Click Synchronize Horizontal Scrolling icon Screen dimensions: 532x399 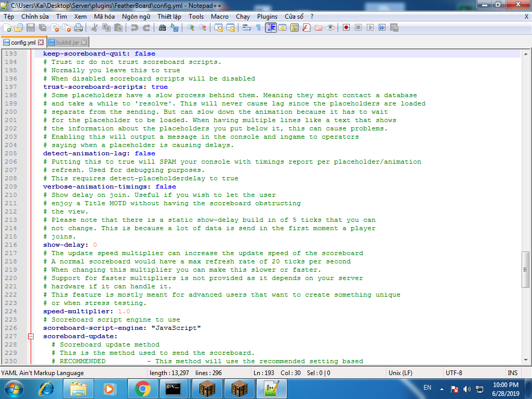tap(231, 28)
